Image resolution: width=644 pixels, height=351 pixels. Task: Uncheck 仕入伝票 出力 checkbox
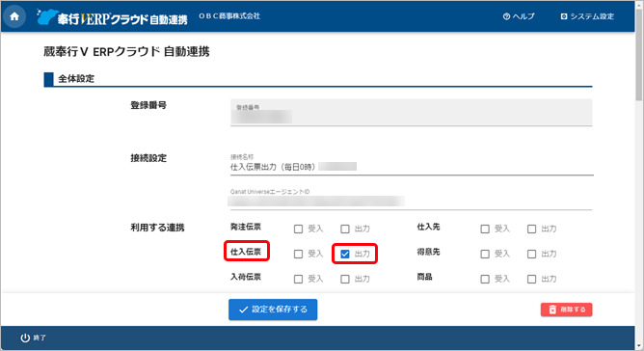(345, 254)
